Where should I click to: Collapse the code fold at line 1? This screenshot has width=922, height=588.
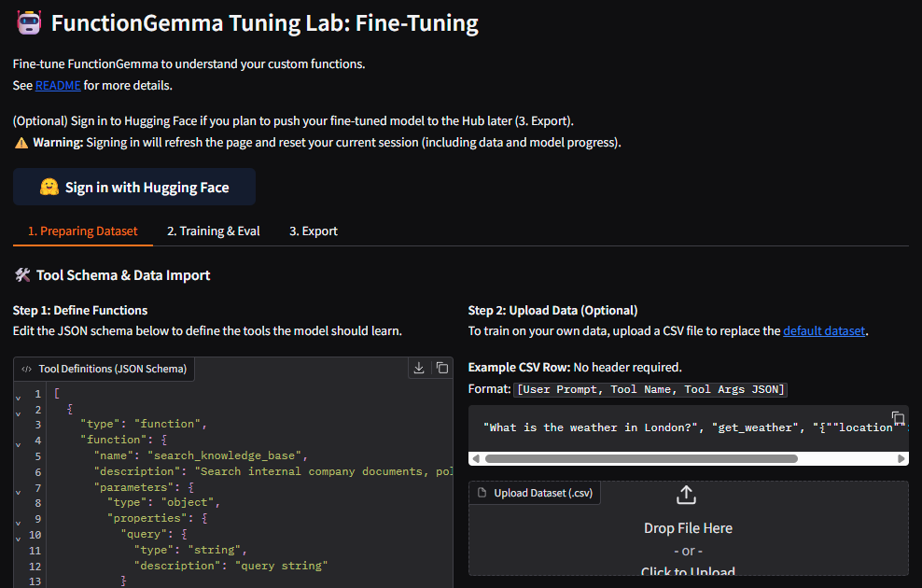click(x=18, y=395)
